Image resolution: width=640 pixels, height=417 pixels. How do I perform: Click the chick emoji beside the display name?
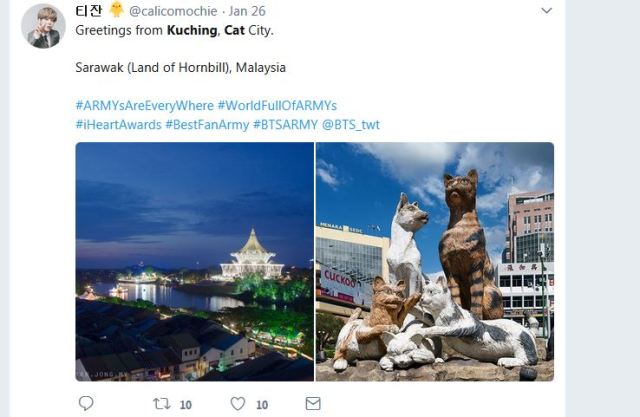tap(117, 10)
